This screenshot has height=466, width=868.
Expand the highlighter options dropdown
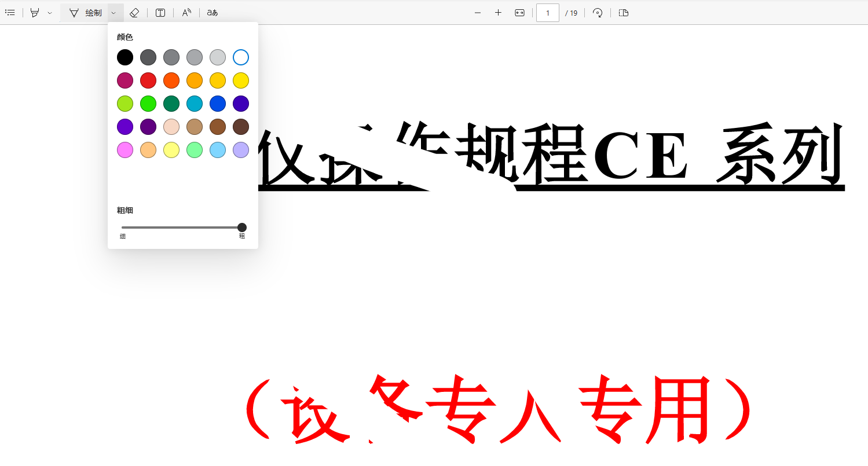click(50, 12)
